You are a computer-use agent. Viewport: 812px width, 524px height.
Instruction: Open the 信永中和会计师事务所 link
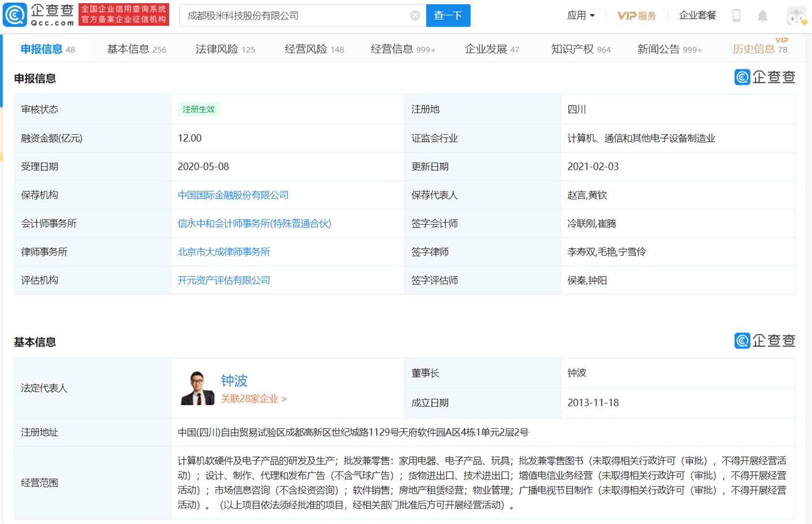click(x=254, y=224)
